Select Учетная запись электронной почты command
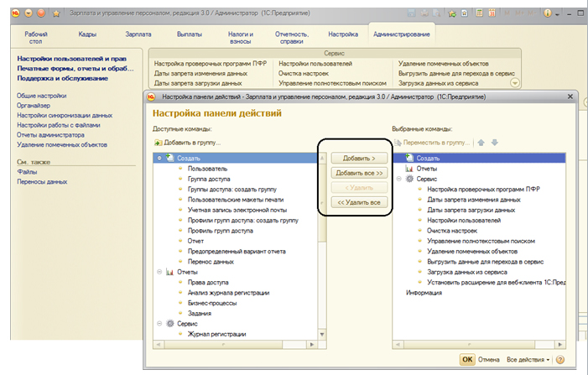Viewport: 588px width, 375px height. click(237, 210)
